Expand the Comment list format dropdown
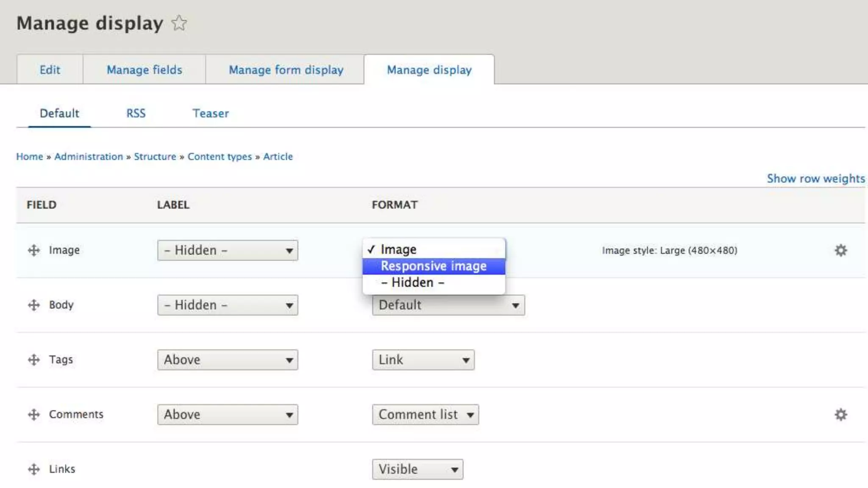The width and height of the screenshot is (868, 488). click(x=425, y=414)
